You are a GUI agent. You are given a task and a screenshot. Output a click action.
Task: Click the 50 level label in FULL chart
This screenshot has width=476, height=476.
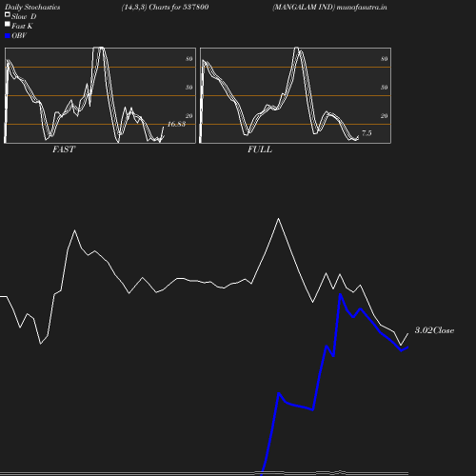pos(385,88)
